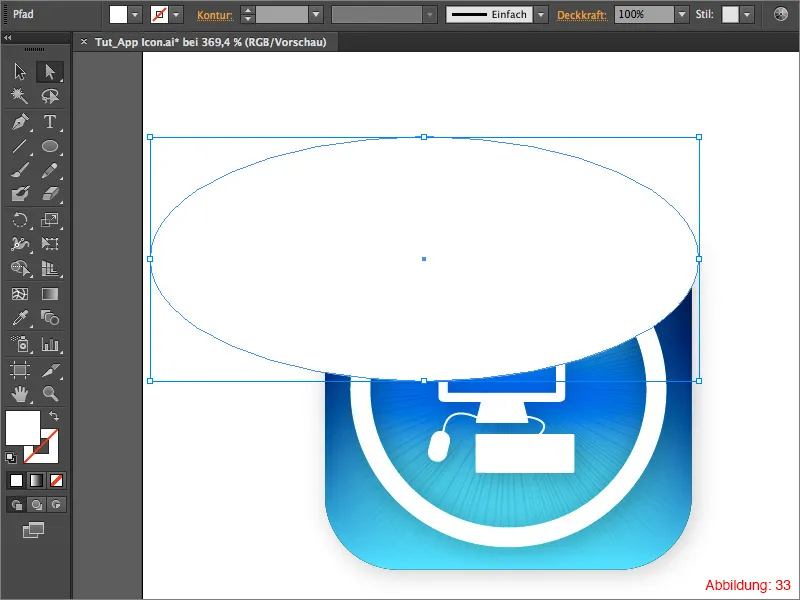Select the Shape Builder tool
Viewport: 800px width, 600px height.
pyautogui.click(x=20, y=268)
